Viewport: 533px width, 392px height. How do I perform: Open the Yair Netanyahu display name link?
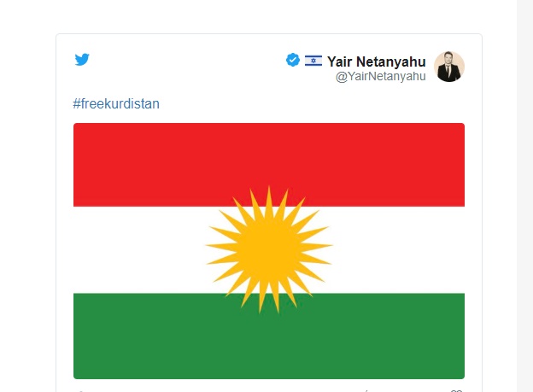point(377,61)
